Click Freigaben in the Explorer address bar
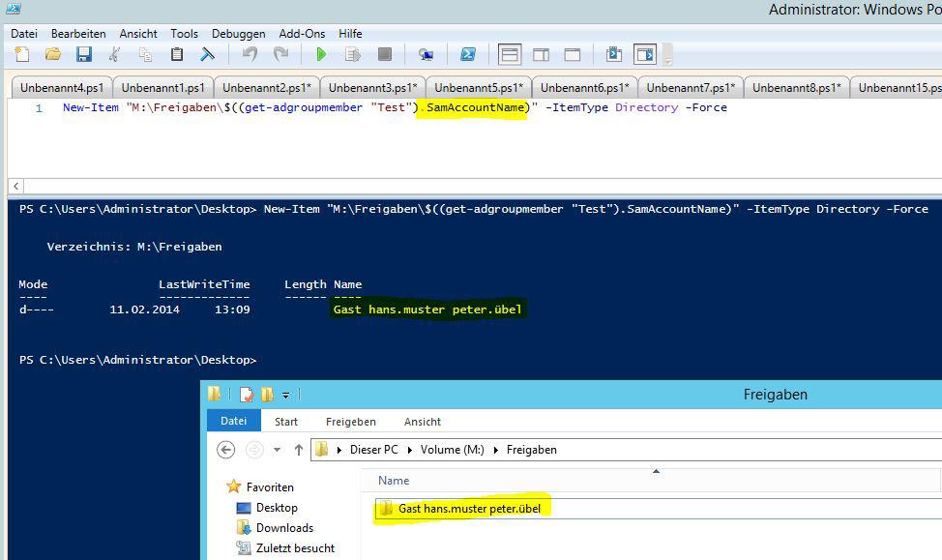 tap(532, 450)
